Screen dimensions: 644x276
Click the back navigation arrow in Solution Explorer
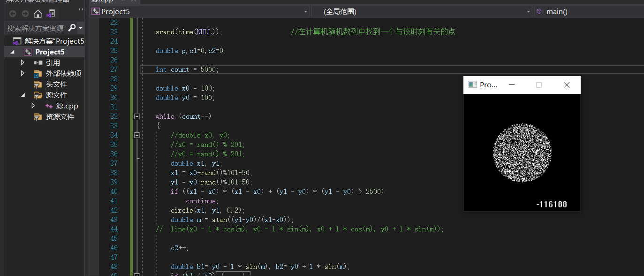(x=13, y=14)
